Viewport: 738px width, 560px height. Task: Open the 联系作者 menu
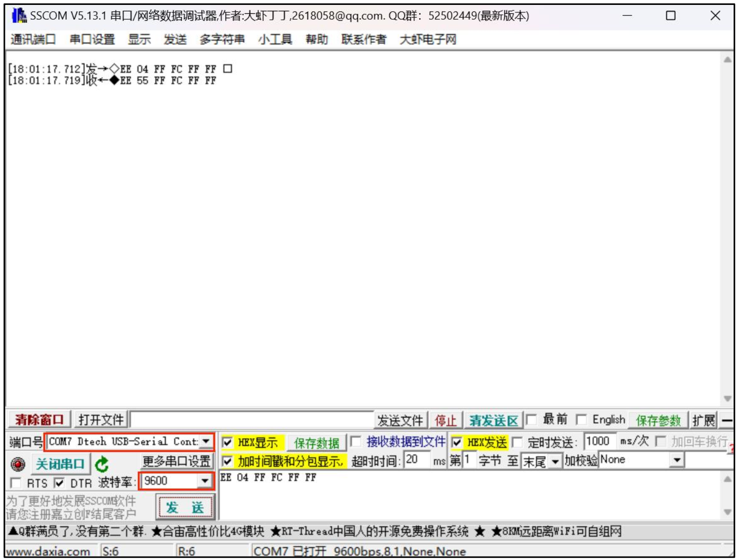tap(364, 40)
